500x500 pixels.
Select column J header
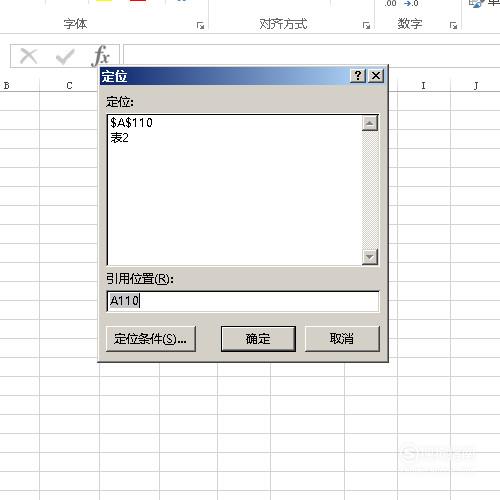point(476,86)
